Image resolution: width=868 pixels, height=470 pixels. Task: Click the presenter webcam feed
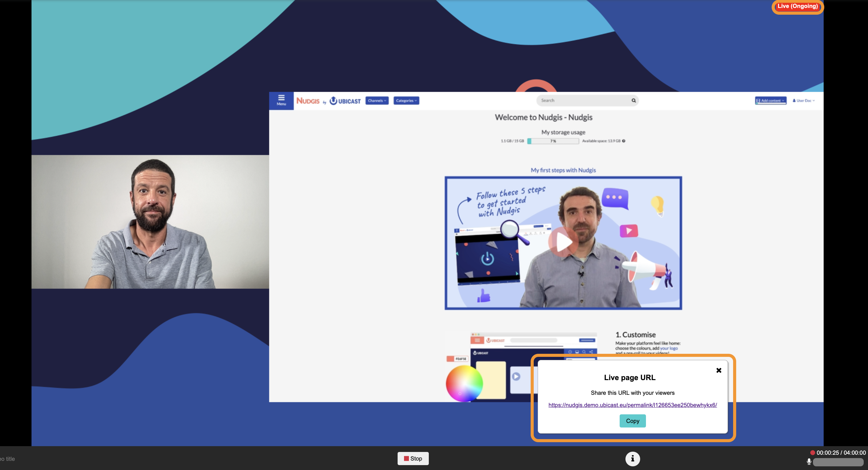coord(150,222)
